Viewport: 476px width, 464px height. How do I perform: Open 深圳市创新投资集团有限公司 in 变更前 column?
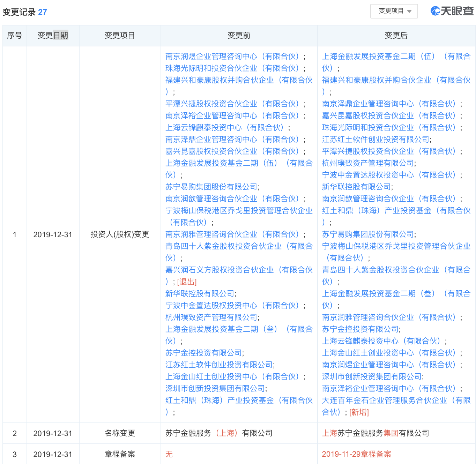click(215, 389)
